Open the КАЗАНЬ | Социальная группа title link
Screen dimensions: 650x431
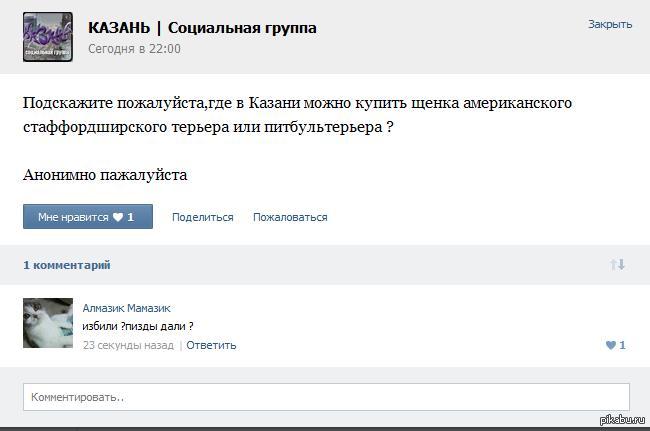pos(202,28)
